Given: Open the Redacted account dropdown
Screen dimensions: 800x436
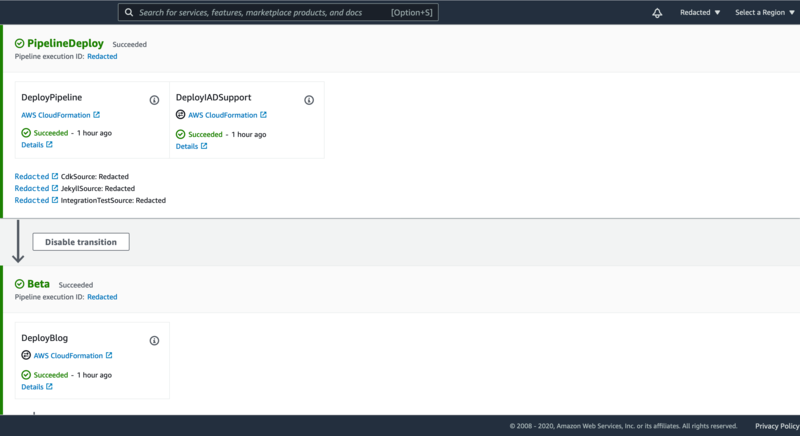Looking at the screenshot, I should tap(699, 12).
